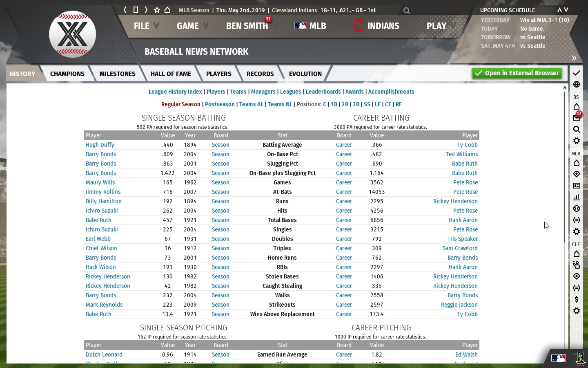Screen dimensions: 588x368
Task: Navigate back with the left arrow
Action: click(125, 10)
